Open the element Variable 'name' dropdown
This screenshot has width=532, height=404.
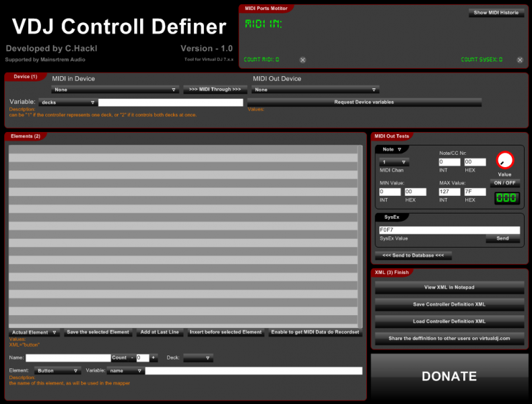tap(125, 371)
